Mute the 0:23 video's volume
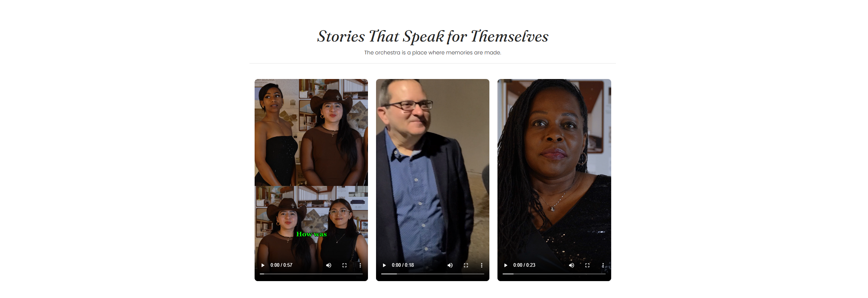868x298 pixels. coord(572,265)
